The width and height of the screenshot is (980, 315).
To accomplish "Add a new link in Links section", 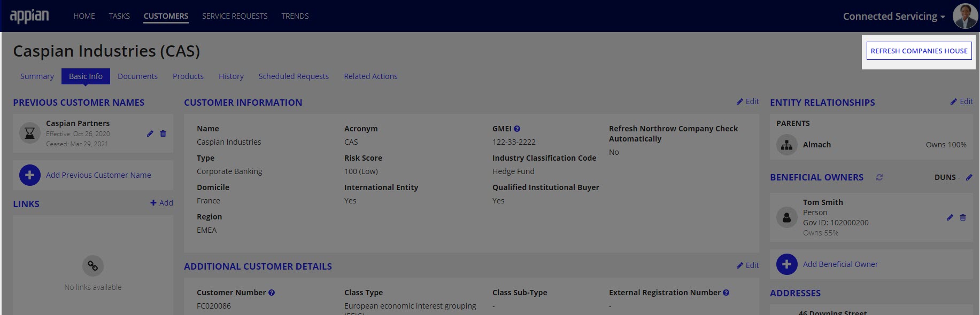I will coord(161,203).
